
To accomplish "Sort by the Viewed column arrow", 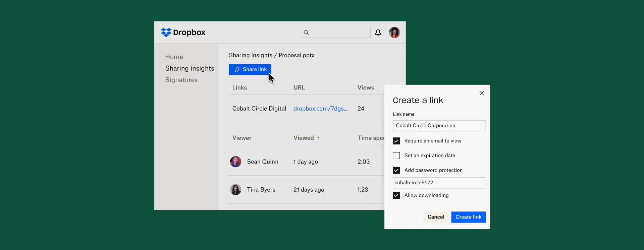I will point(318,138).
